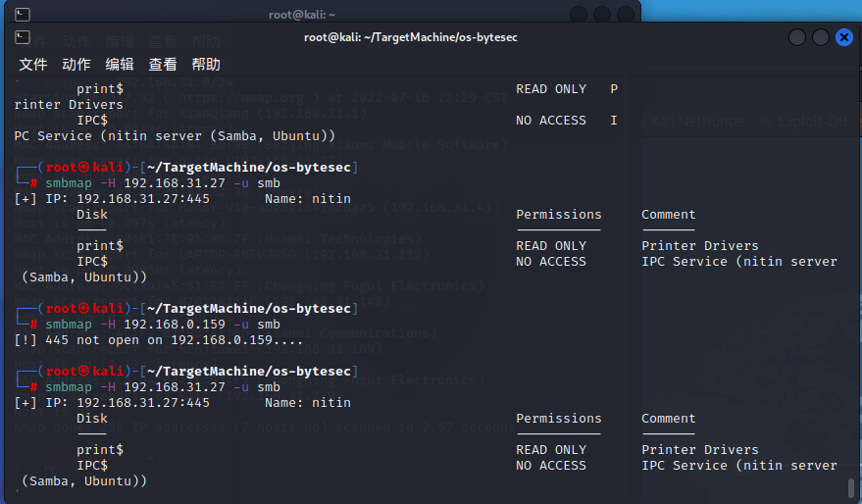Click terminal icon in background root@kali window
The image size is (862, 504).
(23, 15)
